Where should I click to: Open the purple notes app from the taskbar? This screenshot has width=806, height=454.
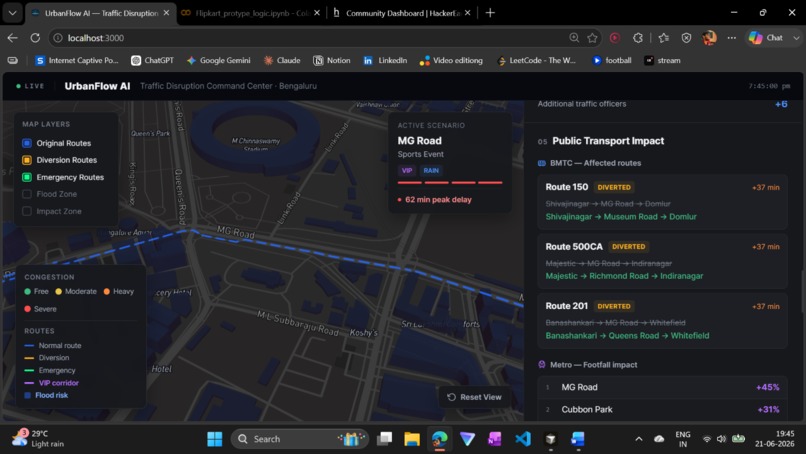click(x=494, y=439)
